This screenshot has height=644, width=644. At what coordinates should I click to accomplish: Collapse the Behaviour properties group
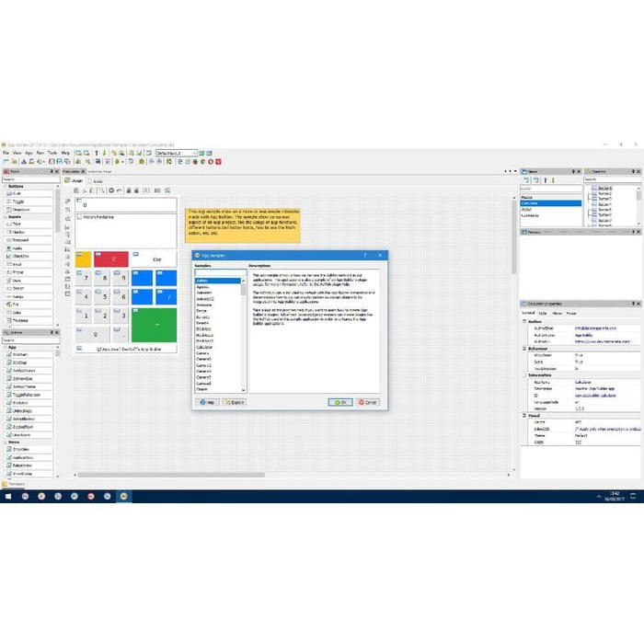(x=524, y=349)
